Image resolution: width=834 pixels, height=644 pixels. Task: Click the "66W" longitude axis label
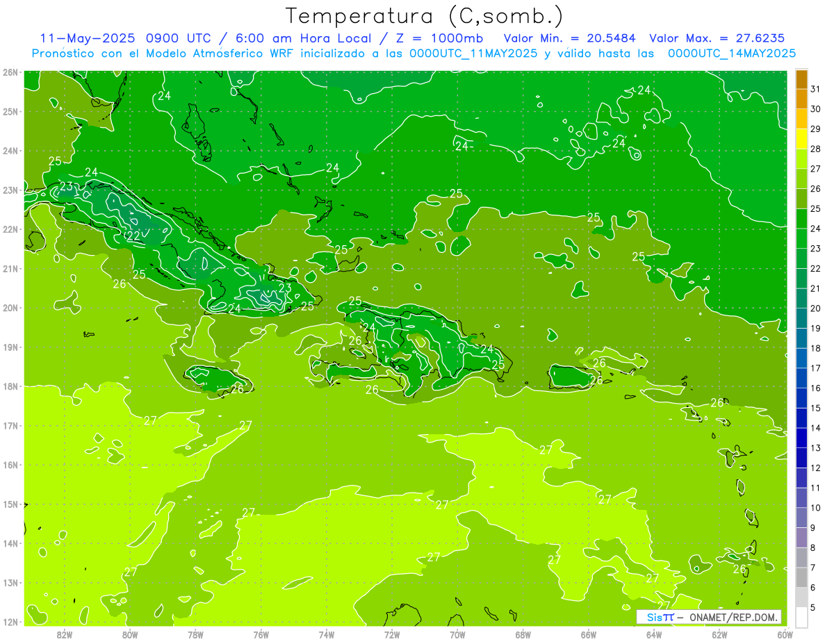click(589, 635)
